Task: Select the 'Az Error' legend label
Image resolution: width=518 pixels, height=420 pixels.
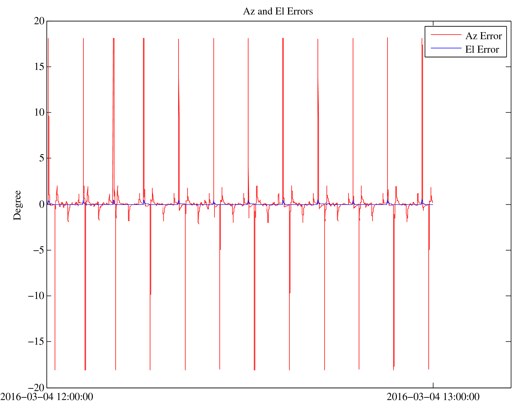Action: pos(484,36)
